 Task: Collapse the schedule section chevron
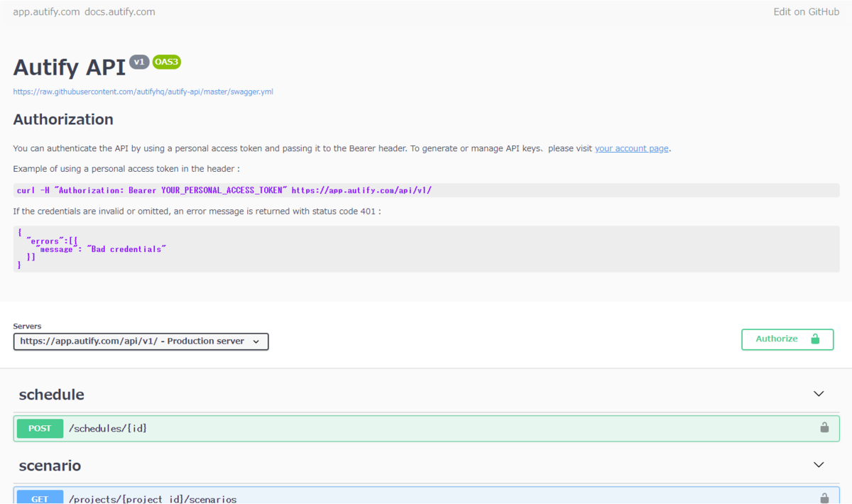point(819,394)
